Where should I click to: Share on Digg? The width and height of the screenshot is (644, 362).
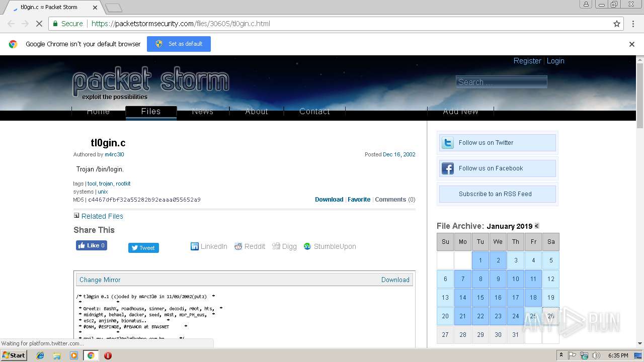coord(284,246)
